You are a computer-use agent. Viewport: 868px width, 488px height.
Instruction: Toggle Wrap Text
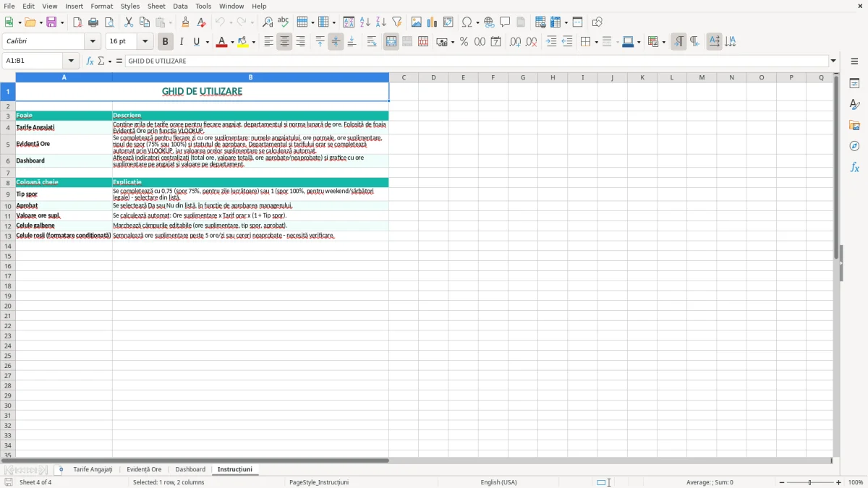click(372, 42)
